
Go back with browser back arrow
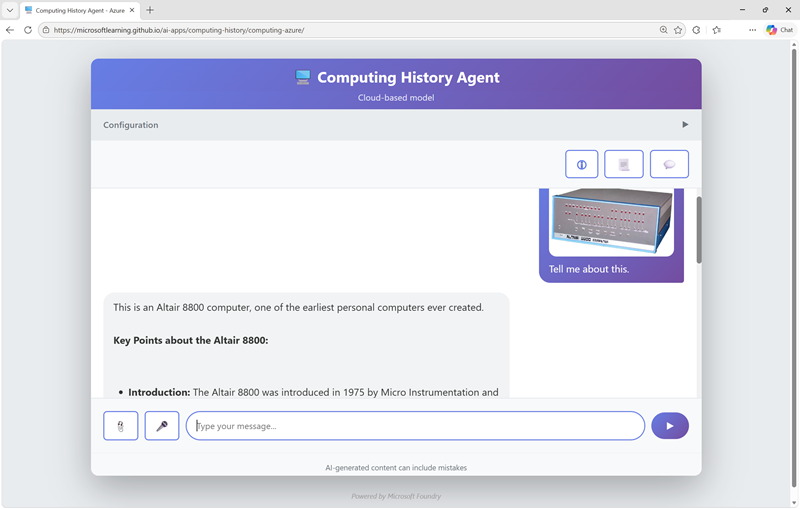click(10, 30)
